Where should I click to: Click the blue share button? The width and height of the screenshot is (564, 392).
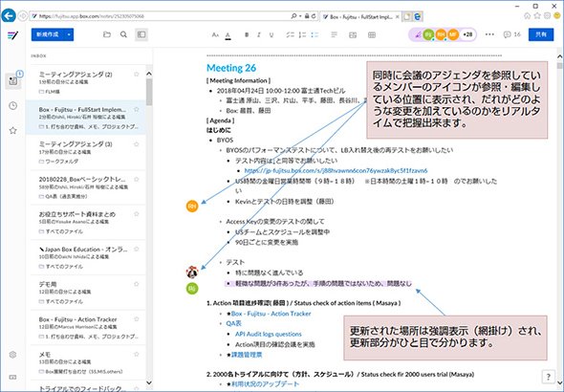click(x=541, y=34)
